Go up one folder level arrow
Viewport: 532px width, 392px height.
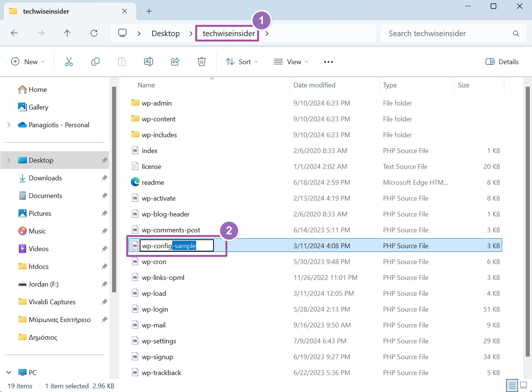[x=67, y=33]
